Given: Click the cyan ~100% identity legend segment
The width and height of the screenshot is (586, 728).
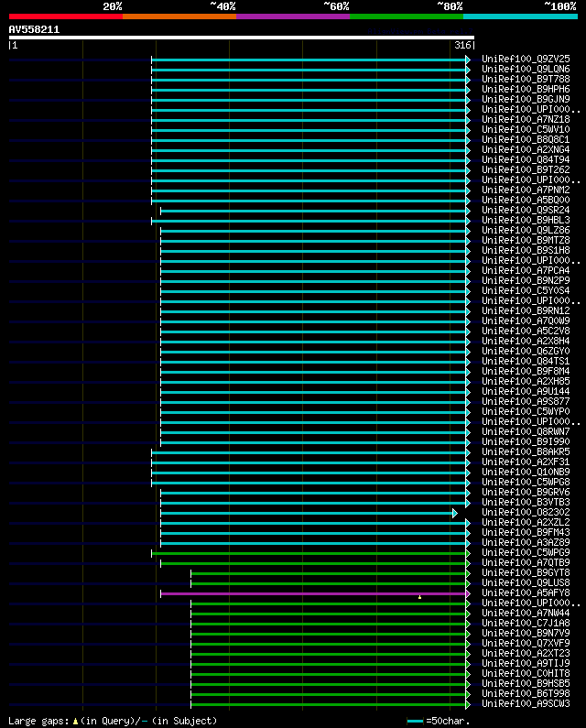Looking at the screenshot, I should (520, 16).
